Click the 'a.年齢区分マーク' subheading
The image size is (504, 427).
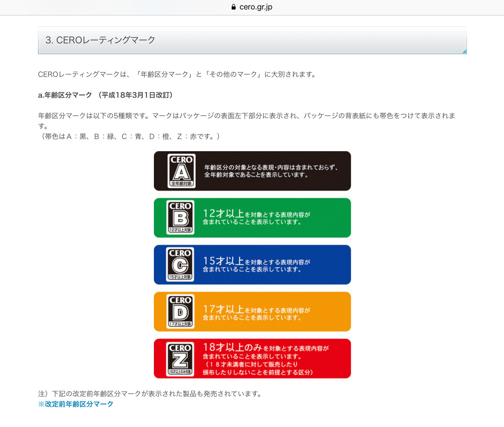pos(65,95)
